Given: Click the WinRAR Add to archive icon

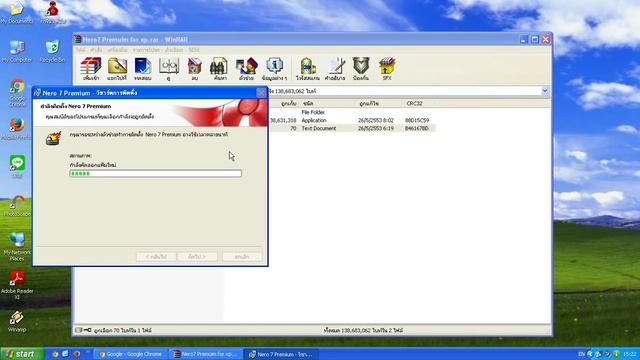Looking at the screenshot, I should click(91, 68).
